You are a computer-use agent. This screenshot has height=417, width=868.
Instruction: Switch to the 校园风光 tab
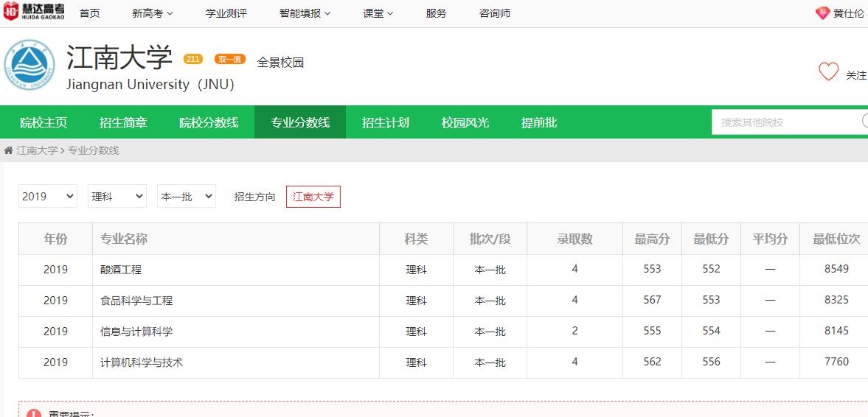click(x=465, y=122)
